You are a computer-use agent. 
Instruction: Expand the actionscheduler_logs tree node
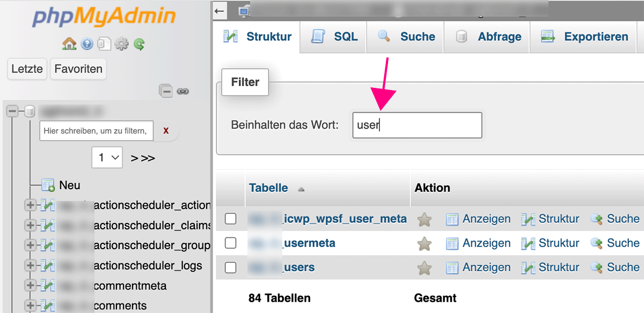click(x=31, y=265)
